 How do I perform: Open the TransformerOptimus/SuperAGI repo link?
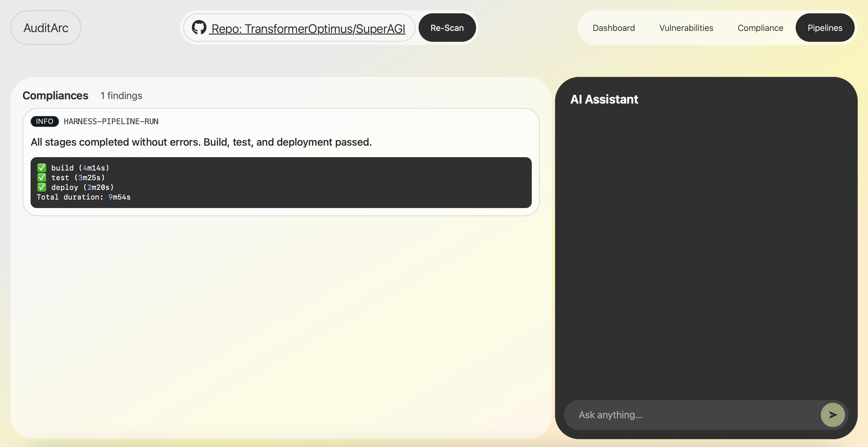tap(307, 29)
